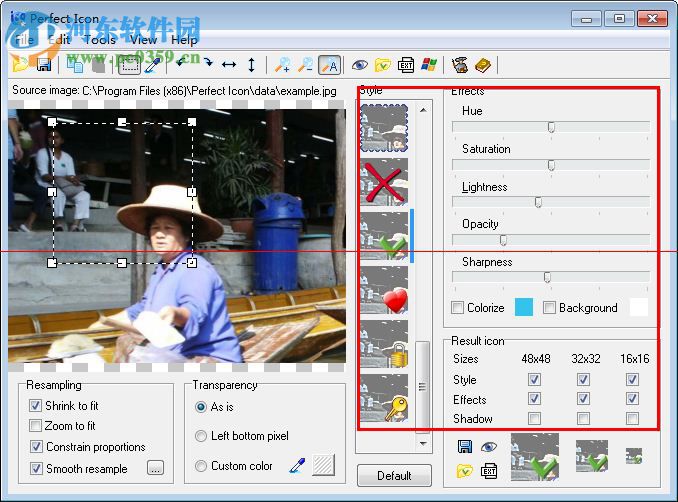
Task: Enable the Zoom to fit checkbox
Action: coord(36,426)
